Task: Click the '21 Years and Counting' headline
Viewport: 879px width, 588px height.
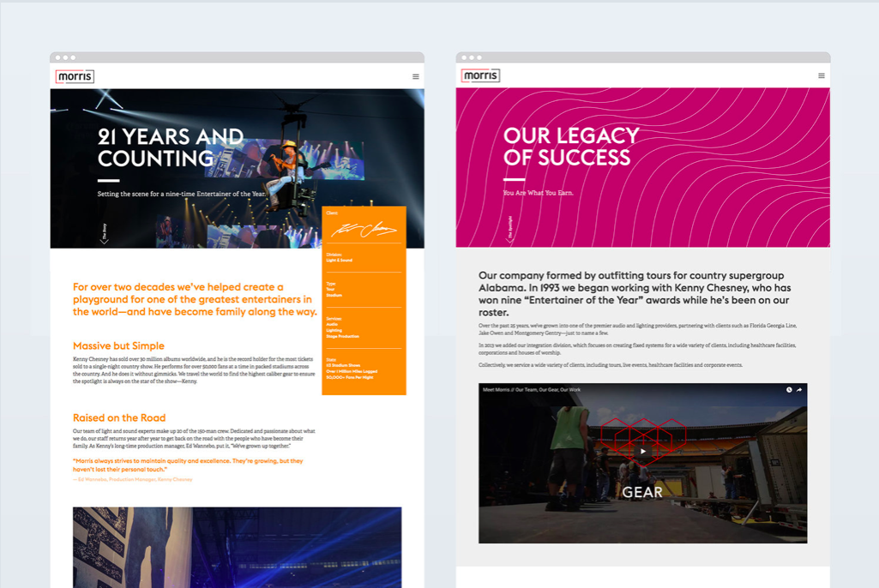Action: [x=171, y=147]
